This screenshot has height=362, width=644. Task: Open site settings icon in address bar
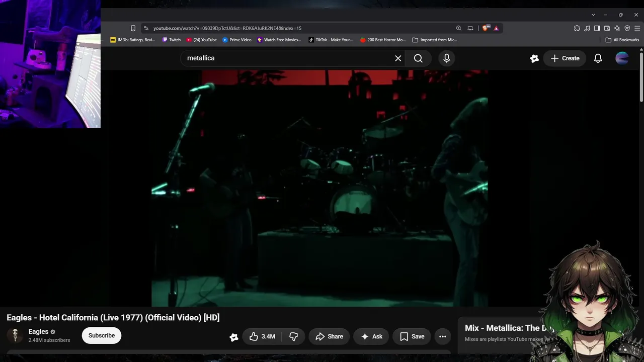[x=146, y=28]
